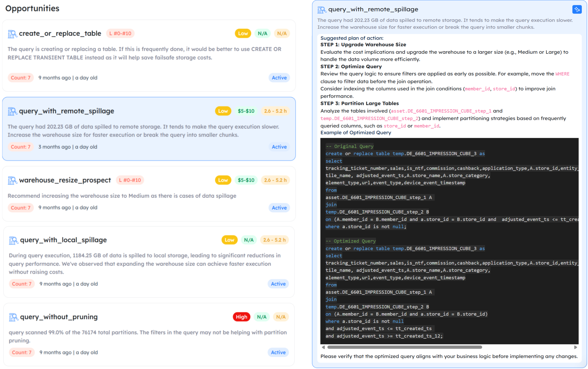Click the $5-$10 cost badge on warehouse_resize_prospect
The height and width of the screenshot is (369, 588).
tap(246, 180)
